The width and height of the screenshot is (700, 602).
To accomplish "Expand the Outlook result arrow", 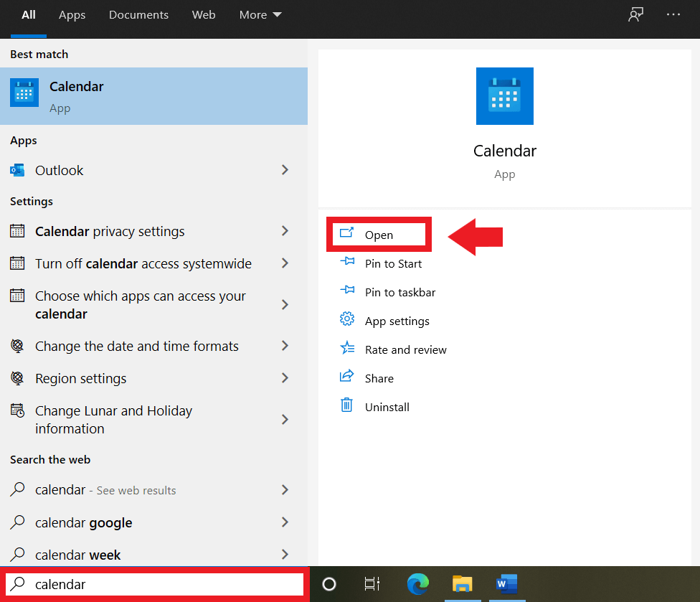I will (285, 170).
